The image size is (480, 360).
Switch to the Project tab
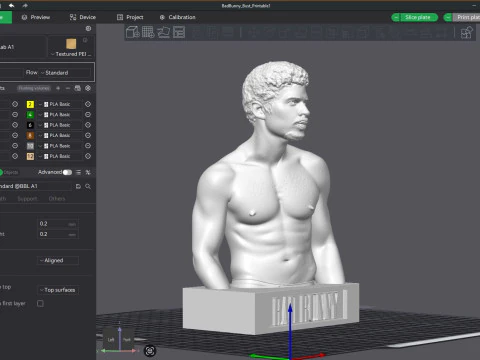[130, 17]
